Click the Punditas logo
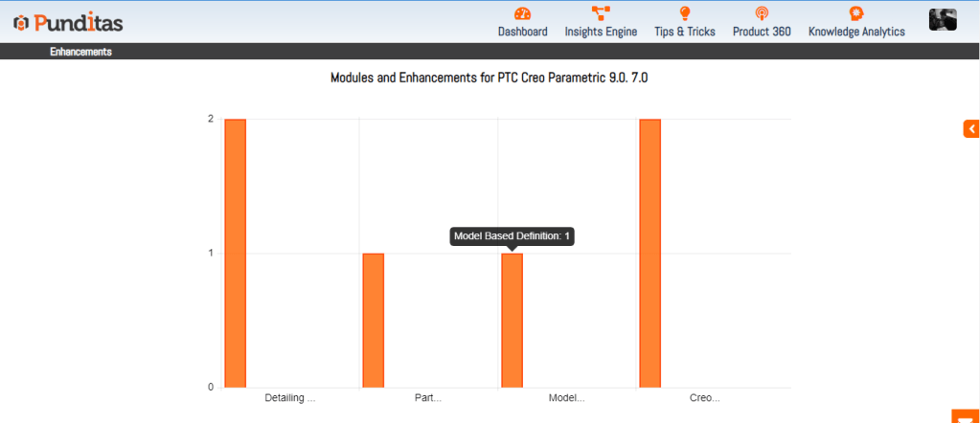 tap(67, 22)
